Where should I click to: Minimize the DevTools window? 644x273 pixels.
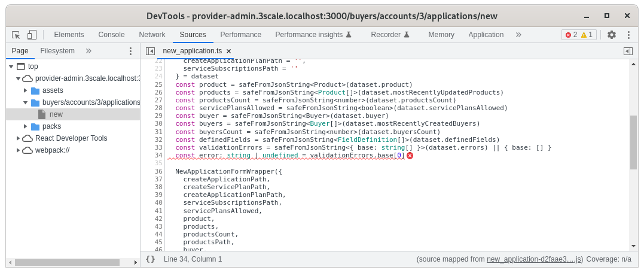pyautogui.click(x=587, y=16)
